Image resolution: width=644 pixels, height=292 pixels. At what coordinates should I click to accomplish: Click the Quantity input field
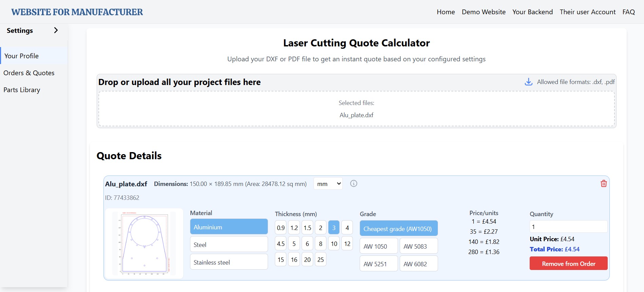coord(568,227)
